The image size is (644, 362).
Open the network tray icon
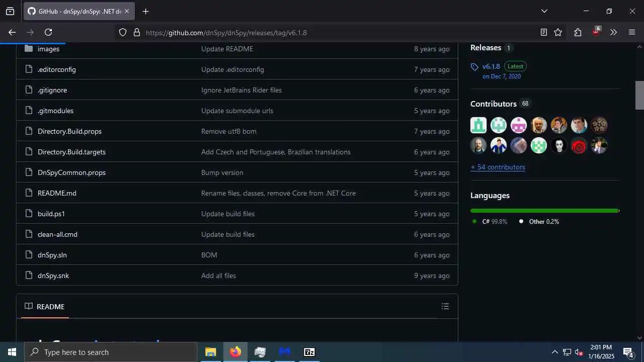[567, 352]
